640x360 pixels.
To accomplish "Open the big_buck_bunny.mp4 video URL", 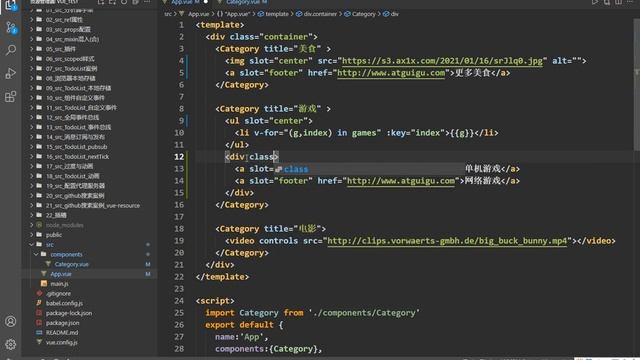I will point(447,241).
